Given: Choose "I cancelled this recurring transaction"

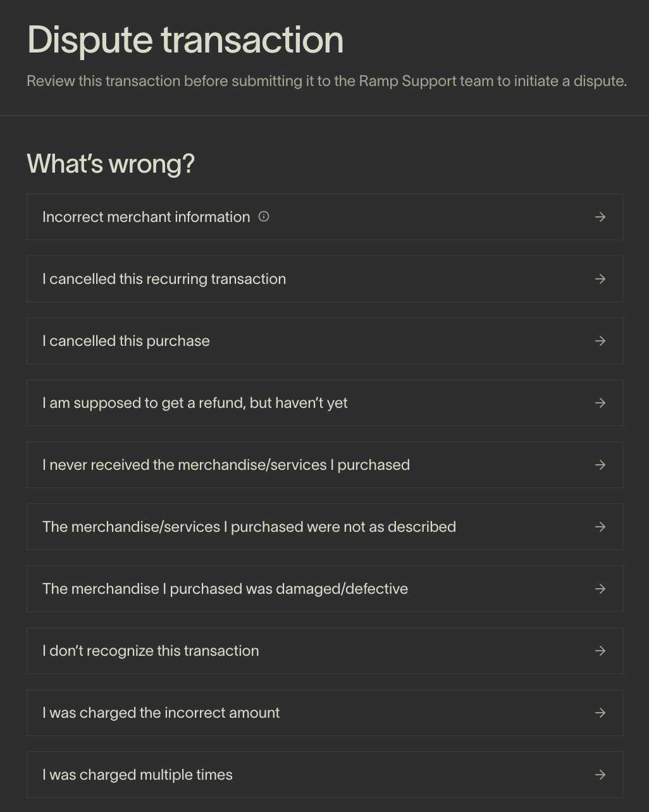Looking at the screenshot, I should tap(164, 279).
